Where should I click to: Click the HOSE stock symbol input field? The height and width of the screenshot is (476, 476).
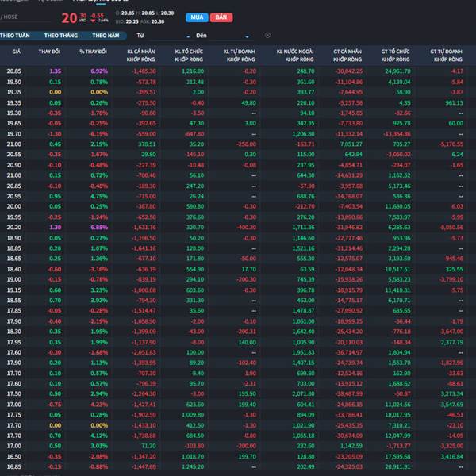coord(25,17)
